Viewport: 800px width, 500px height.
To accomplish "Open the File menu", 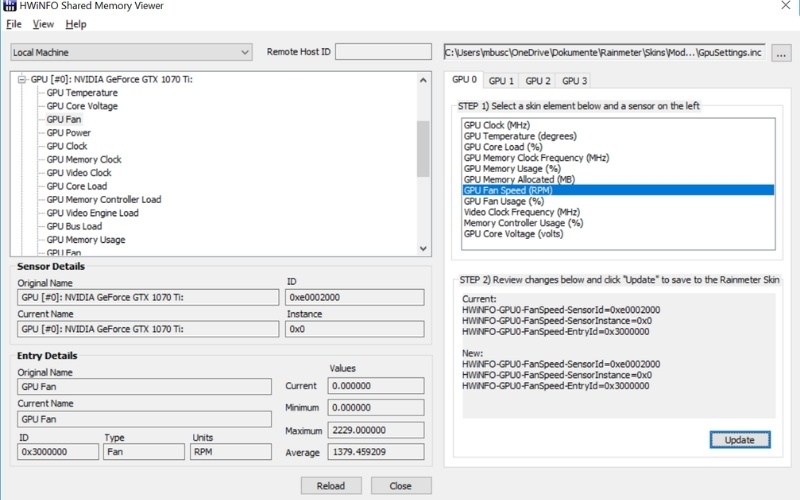I will click(13, 24).
